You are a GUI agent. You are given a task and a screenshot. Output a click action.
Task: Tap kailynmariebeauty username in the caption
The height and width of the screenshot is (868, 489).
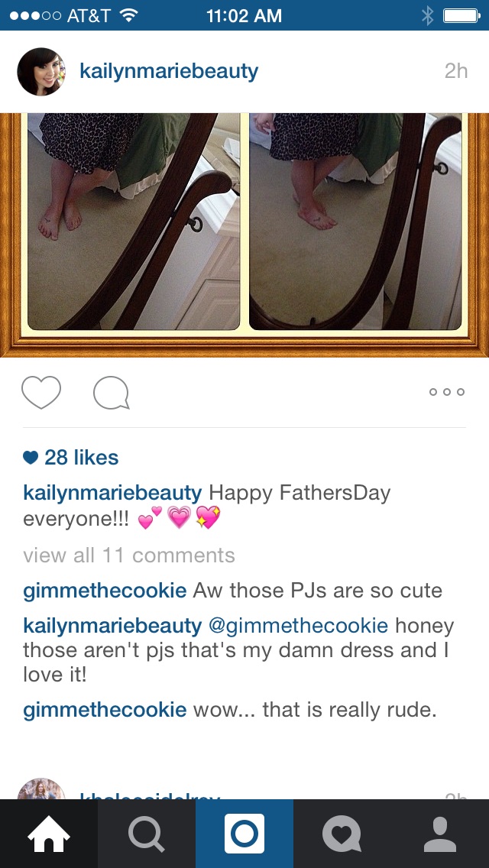112,493
